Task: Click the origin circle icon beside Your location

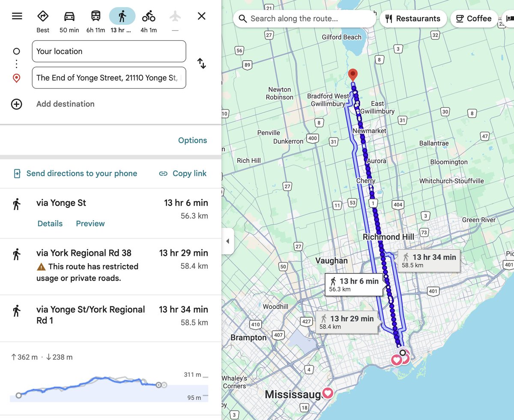Action: tap(16, 51)
